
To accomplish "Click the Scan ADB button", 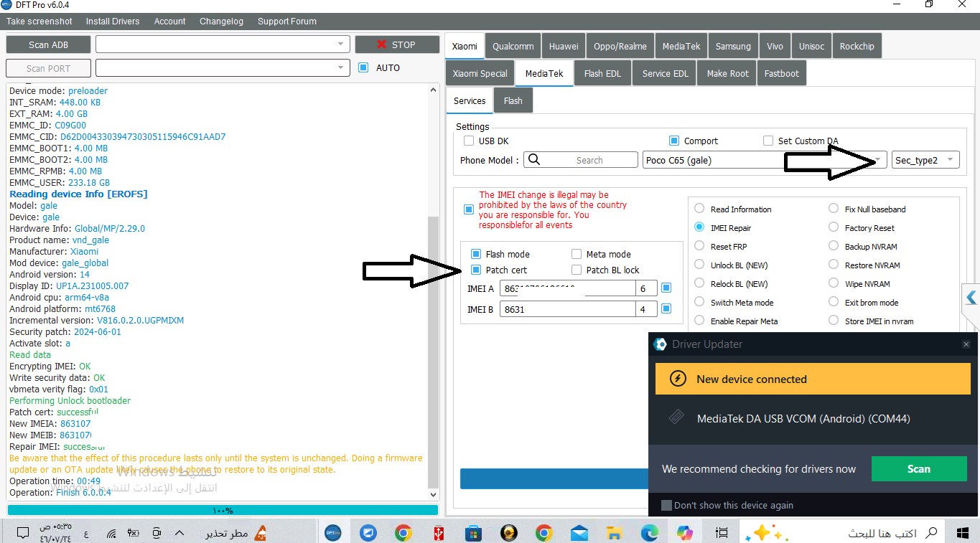I will [49, 44].
